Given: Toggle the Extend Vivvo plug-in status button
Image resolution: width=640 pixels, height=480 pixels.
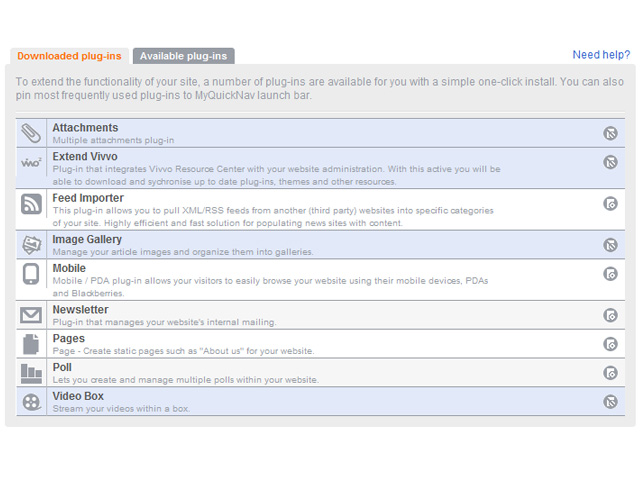Looking at the screenshot, I should click(610, 162).
